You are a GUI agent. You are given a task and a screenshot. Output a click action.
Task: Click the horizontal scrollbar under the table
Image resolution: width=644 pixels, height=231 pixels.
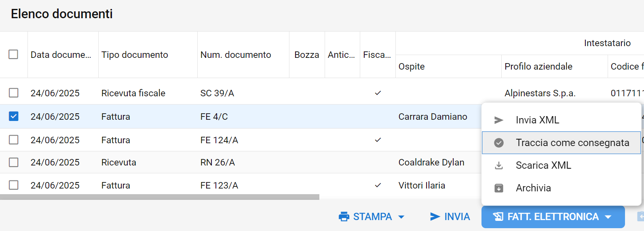tap(160, 197)
